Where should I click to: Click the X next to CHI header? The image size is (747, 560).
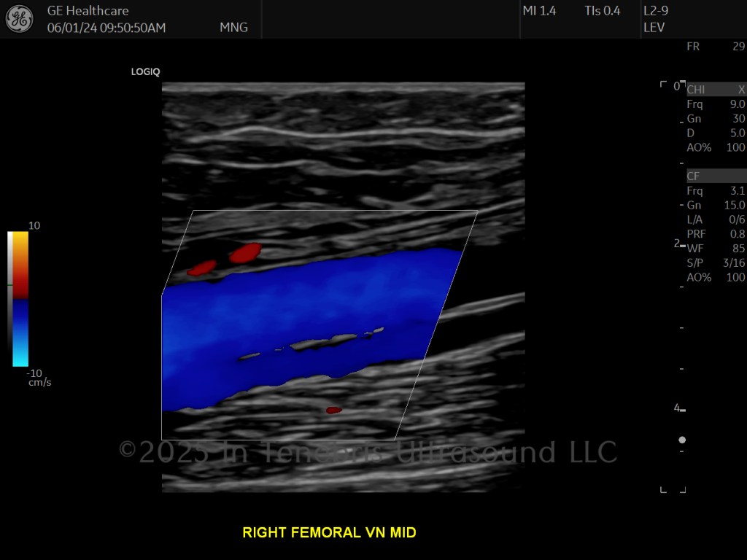[x=741, y=90]
